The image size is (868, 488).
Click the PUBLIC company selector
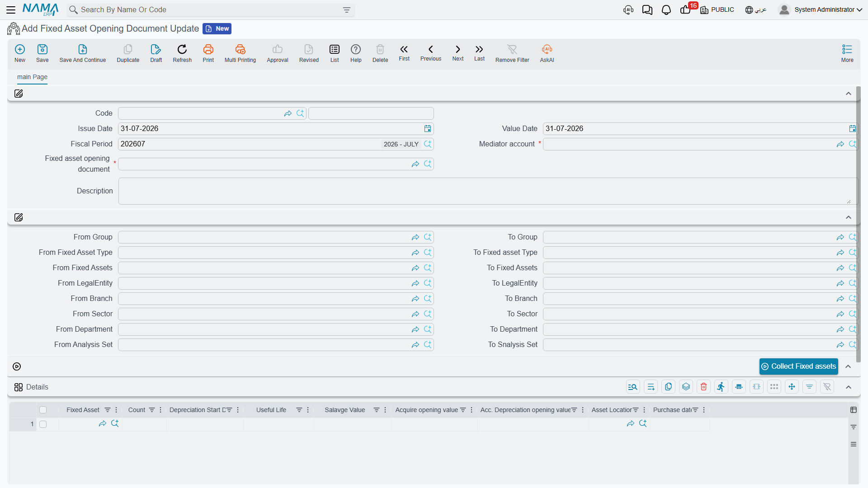pos(717,9)
